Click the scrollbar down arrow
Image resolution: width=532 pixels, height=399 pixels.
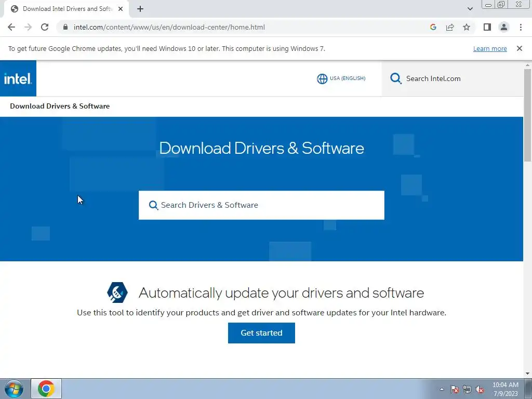[528, 374]
